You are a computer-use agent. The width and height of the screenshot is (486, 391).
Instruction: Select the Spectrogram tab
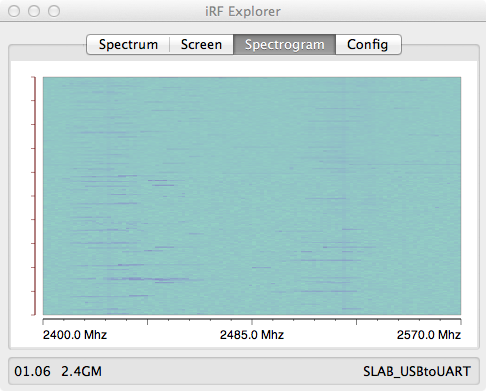(284, 44)
